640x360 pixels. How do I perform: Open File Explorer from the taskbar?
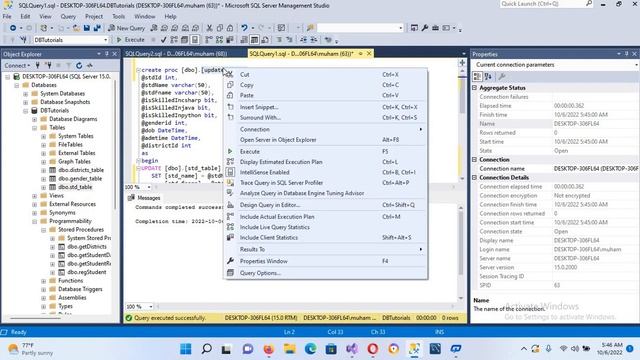coord(289,349)
